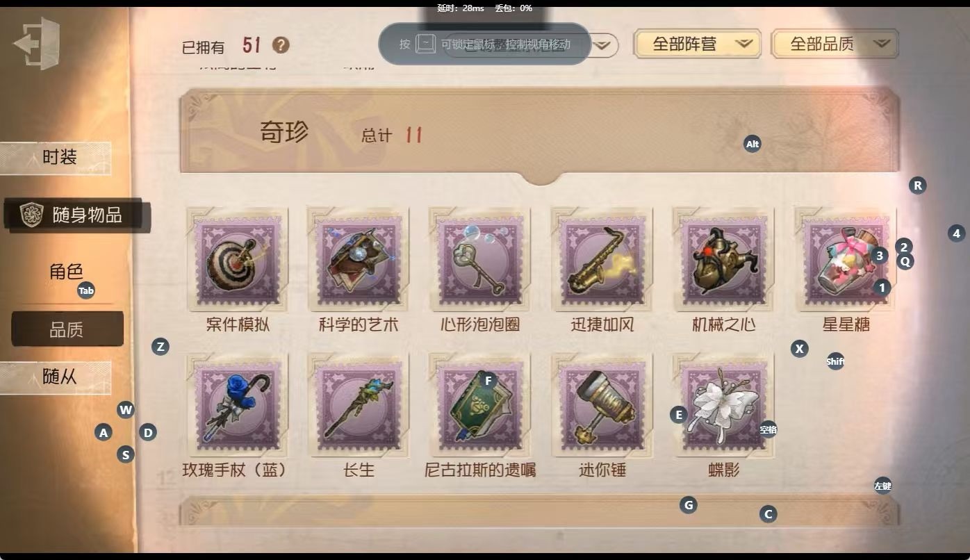Viewport: 970px width, 560px height.
Task: Select the 案件模拟 dartboard item
Action: coord(238,259)
